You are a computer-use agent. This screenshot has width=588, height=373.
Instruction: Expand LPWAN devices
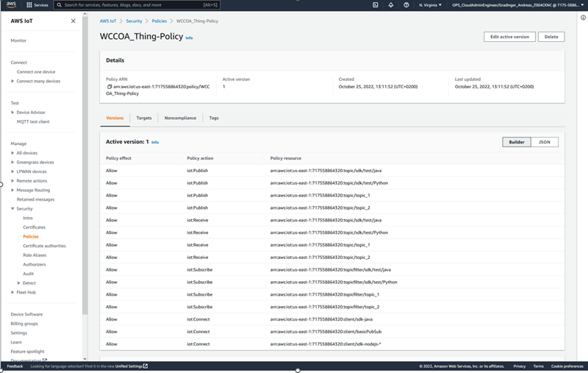(12, 171)
